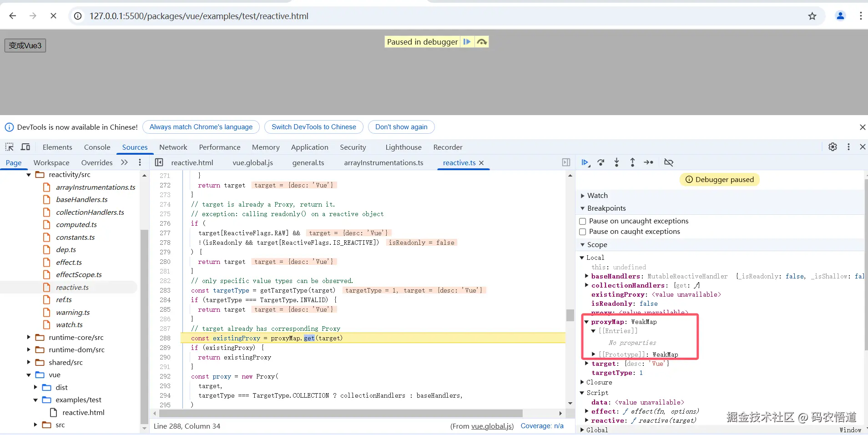The height and width of the screenshot is (435, 868).
Task: Expand the runtime-core/src folder
Action: (29, 338)
